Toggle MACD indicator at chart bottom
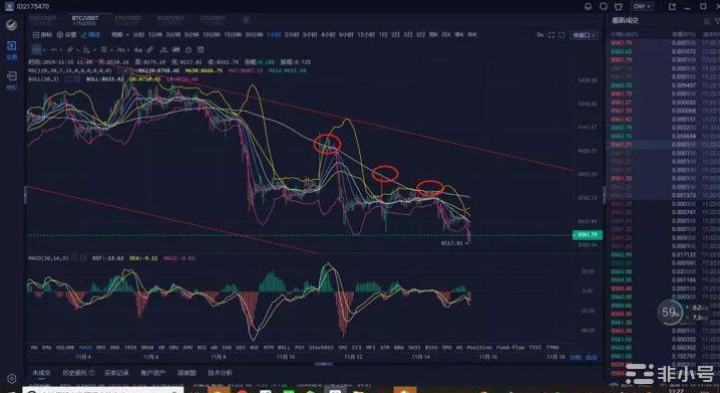 (85, 348)
